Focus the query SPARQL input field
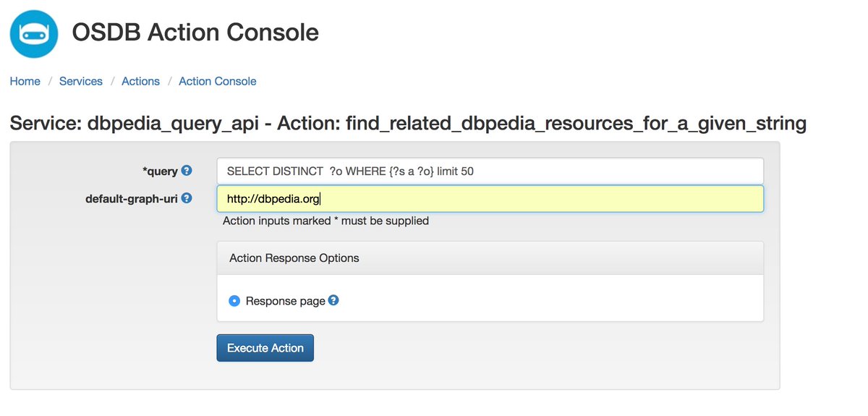868x416 pixels. tap(490, 171)
